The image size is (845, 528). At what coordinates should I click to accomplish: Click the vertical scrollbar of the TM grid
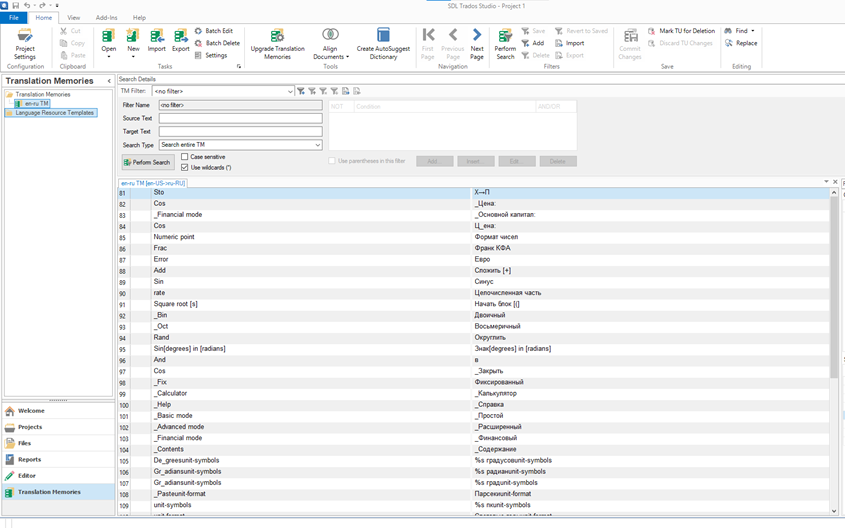coord(835,300)
